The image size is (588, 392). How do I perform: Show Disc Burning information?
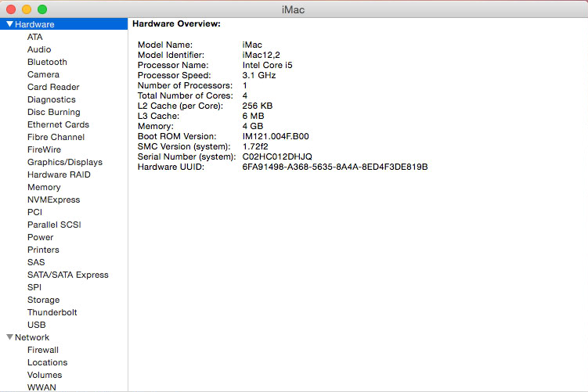[53, 112]
